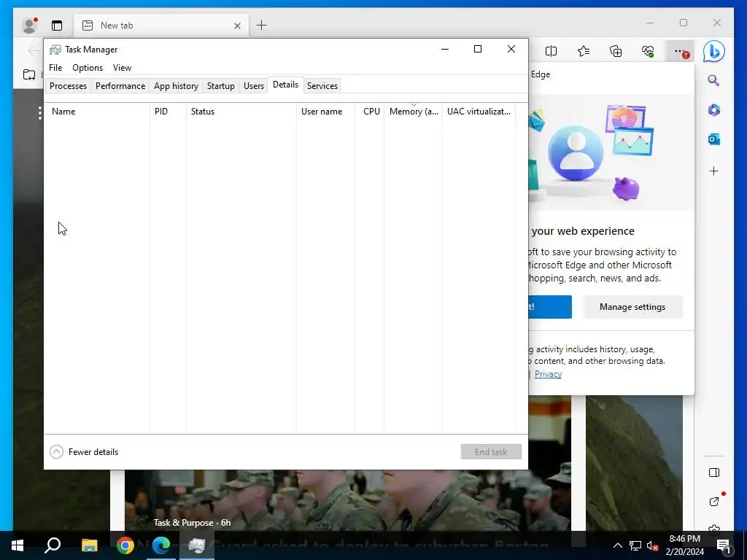The width and height of the screenshot is (747, 560).
Task: Click the Task Manager taskbar icon
Action: (x=197, y=545)
